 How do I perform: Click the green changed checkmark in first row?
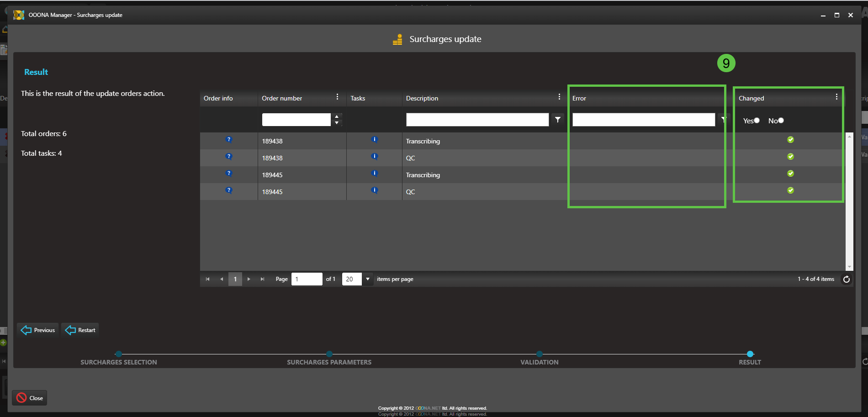(790, 140)
